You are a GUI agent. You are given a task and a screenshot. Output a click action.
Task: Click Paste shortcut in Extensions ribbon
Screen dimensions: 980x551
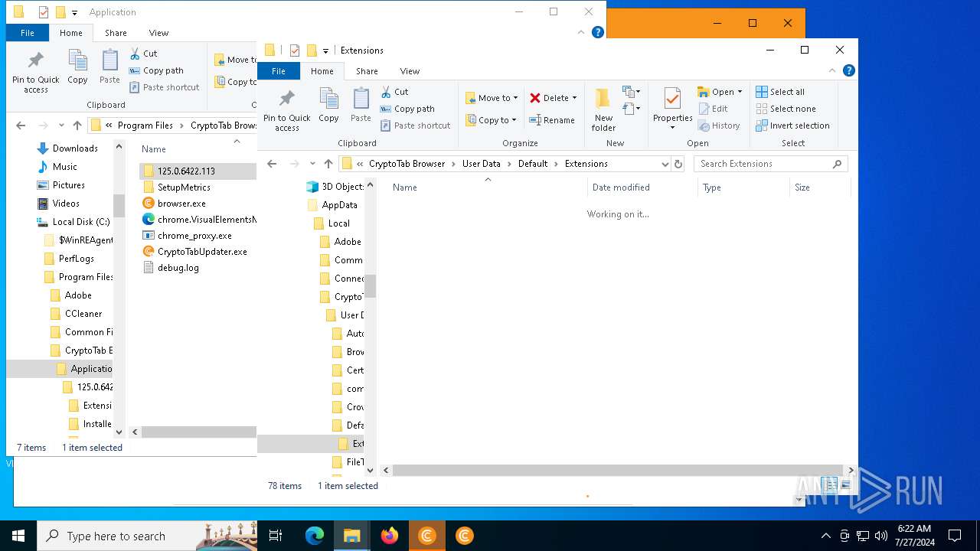(x=415, y=126)
